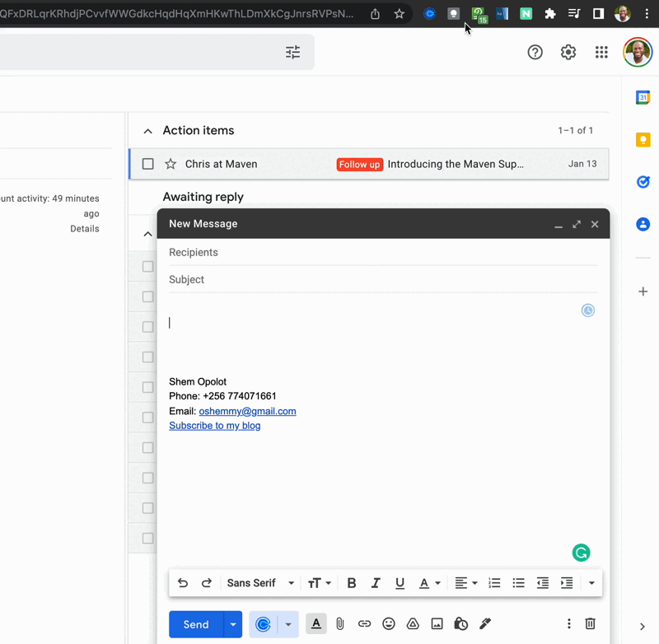The image size is (659, 644).
Task: Open the text color picker
Action: point(429,583)
